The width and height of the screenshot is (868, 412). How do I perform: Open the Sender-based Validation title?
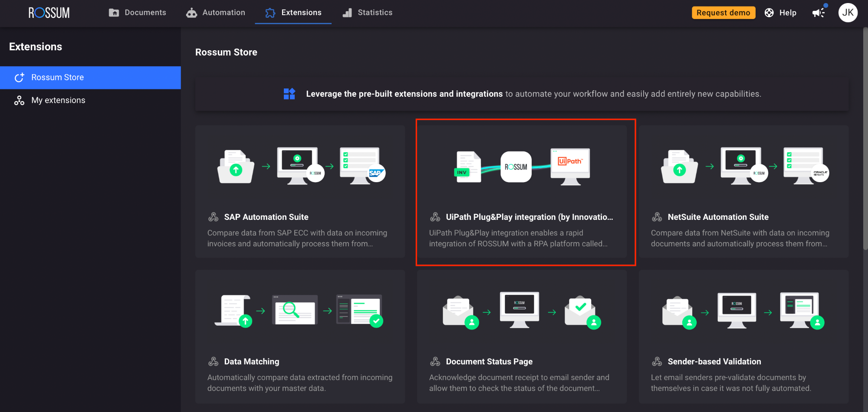(714, 361)
